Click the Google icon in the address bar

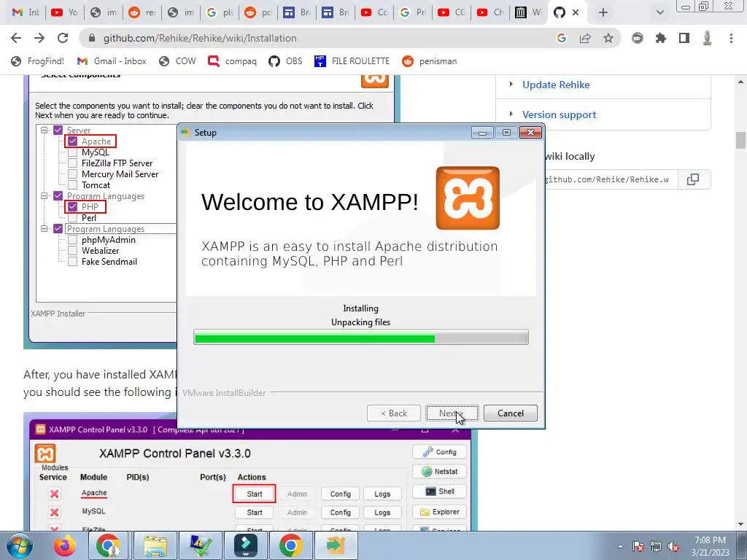click(x=562, y=38)
